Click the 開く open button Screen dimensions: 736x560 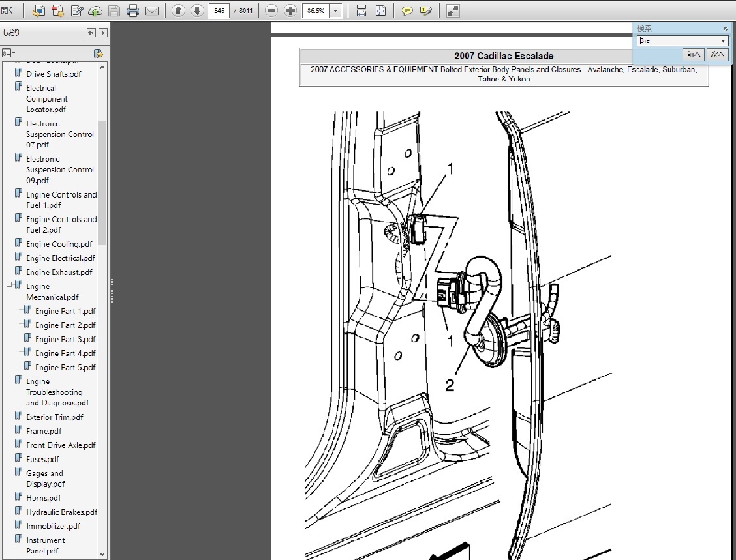pyautogui.click(x=7, y=10)
